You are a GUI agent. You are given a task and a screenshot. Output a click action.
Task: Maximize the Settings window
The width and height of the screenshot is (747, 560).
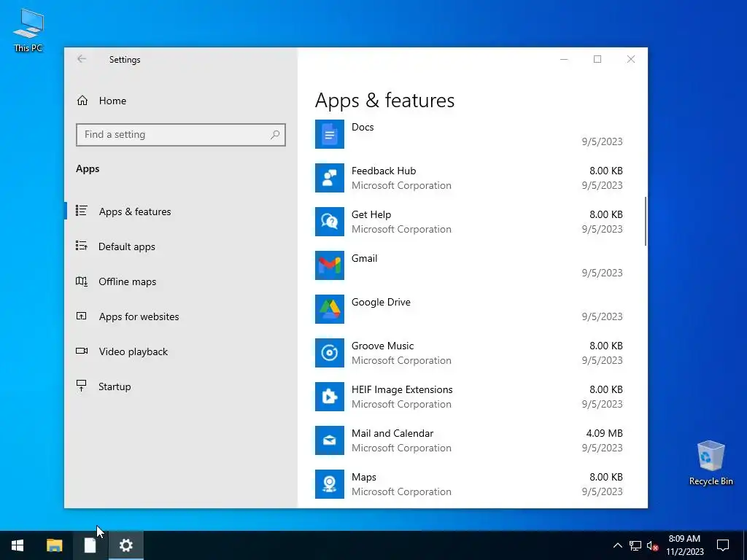click(x=597, y=59)
